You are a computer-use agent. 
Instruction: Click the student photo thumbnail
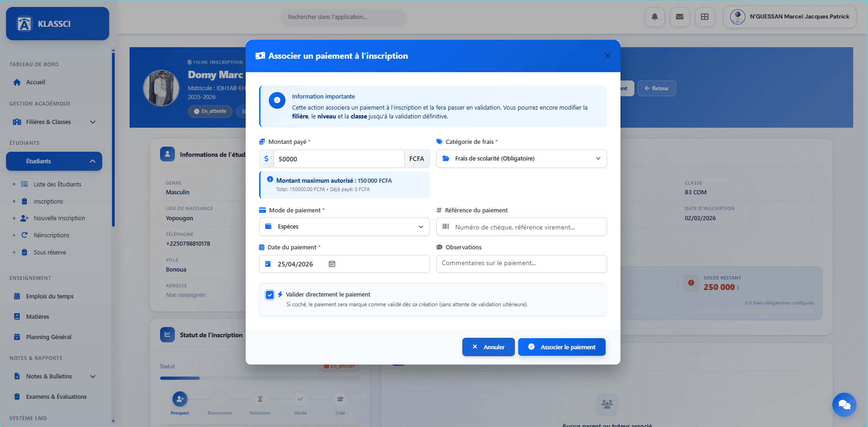161,88
